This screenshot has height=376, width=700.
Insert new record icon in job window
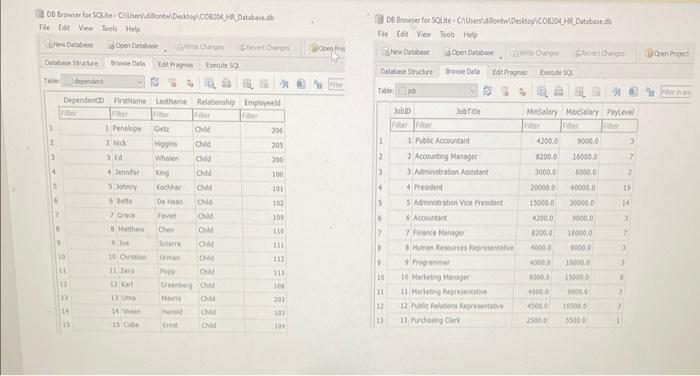[579, 92]
